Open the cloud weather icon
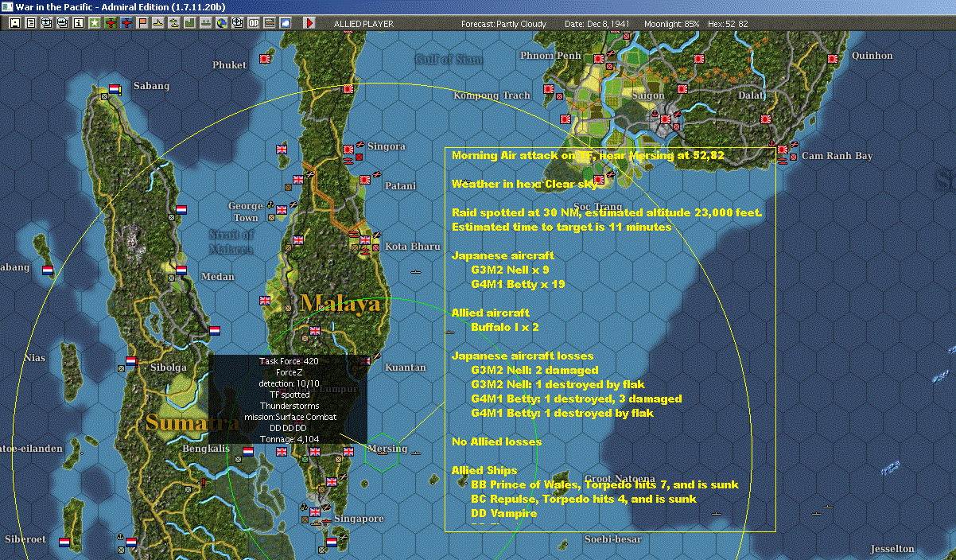This screenshot has width=956, height=560. tap(286, 24)
